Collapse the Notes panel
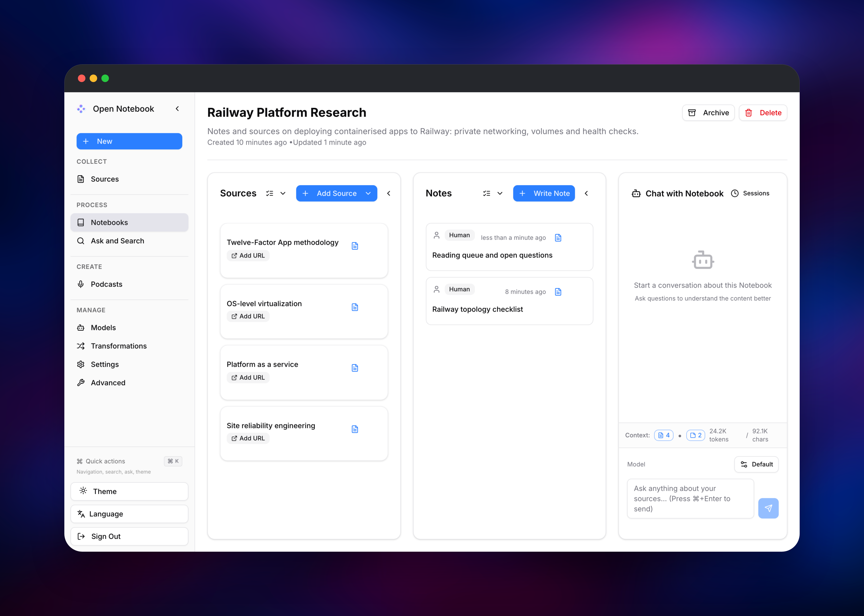This screenshot has width=864, height=616. pyautogui.click(x=586, y=193)
